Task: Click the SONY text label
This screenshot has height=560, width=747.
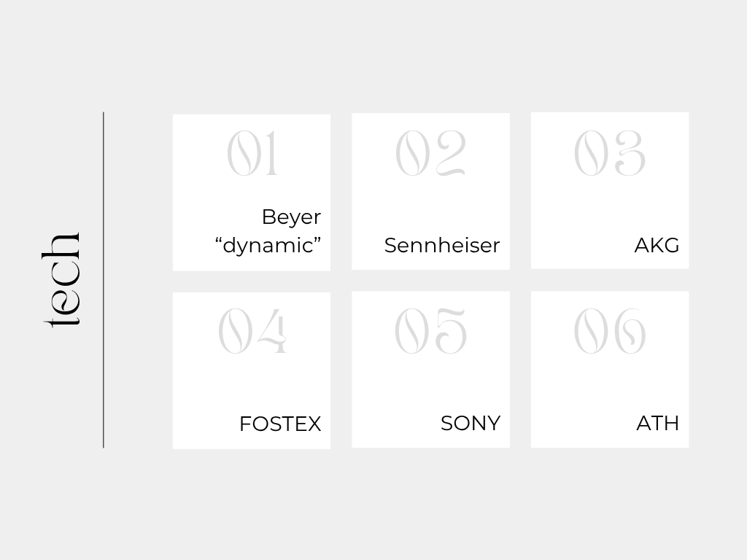Action: [470, 423]
